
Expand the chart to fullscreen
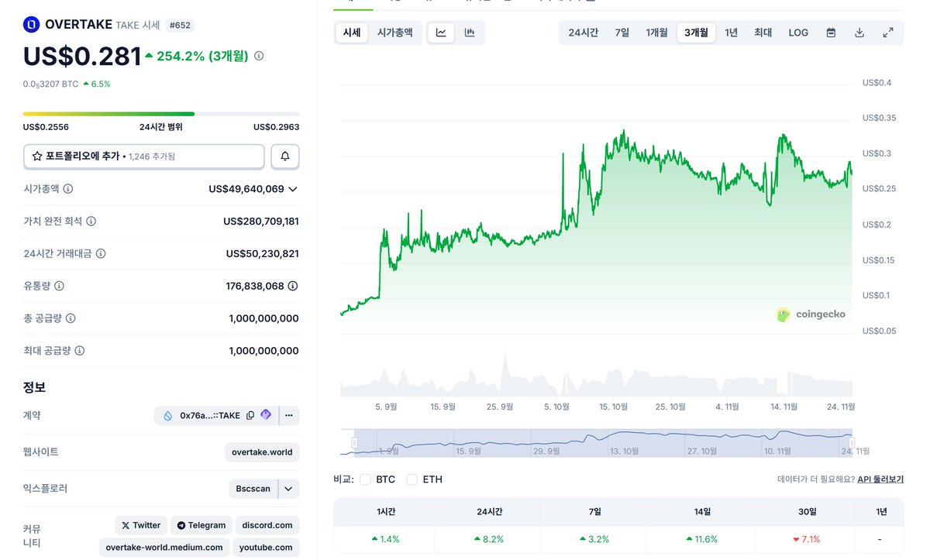[x=888, y=33]
